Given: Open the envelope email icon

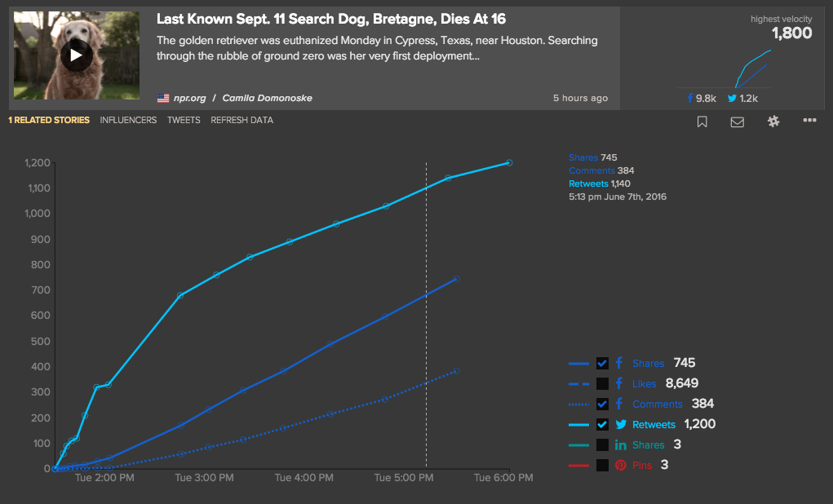Looking at the screenshot, I should (737, 121).
